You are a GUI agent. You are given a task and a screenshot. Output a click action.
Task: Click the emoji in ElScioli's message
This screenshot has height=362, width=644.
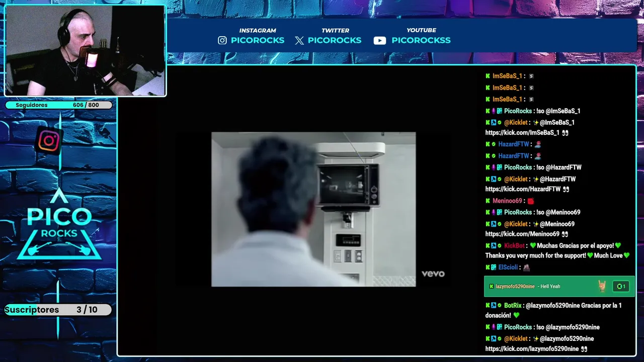526,267
